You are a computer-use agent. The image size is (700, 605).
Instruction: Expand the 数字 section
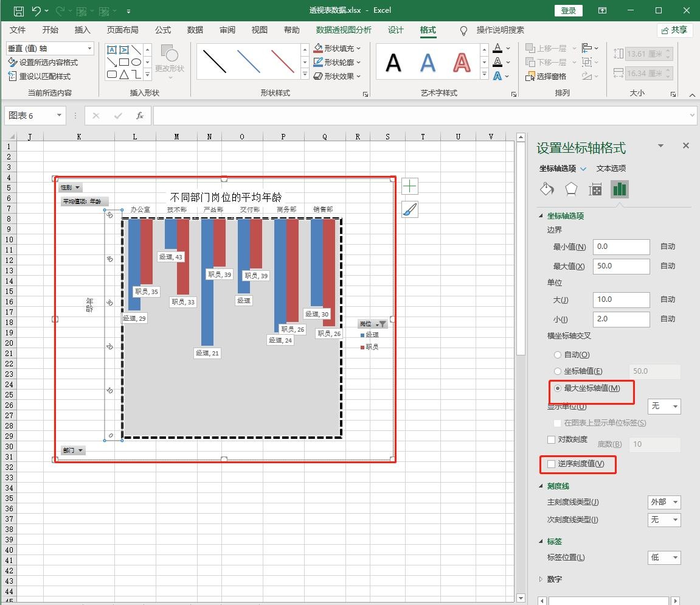[553, 579]
